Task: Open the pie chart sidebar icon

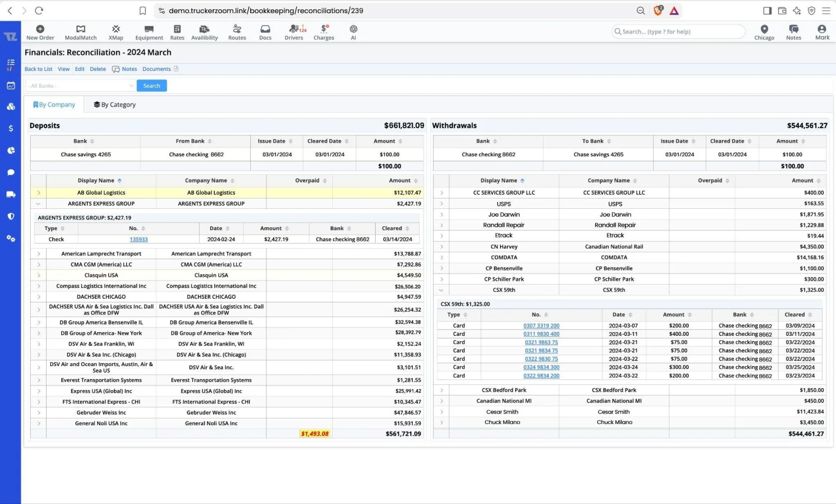Action: pyautogui.click(x=10, y=150)
